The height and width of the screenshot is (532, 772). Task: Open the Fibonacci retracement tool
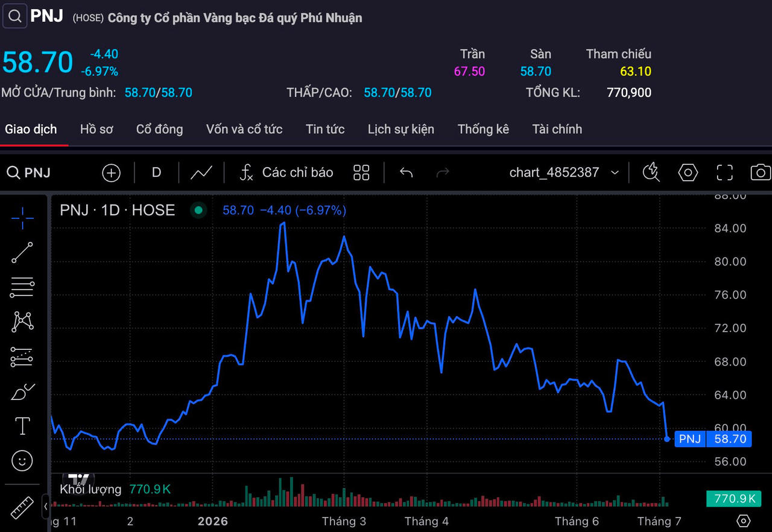(x=22, y=288)
